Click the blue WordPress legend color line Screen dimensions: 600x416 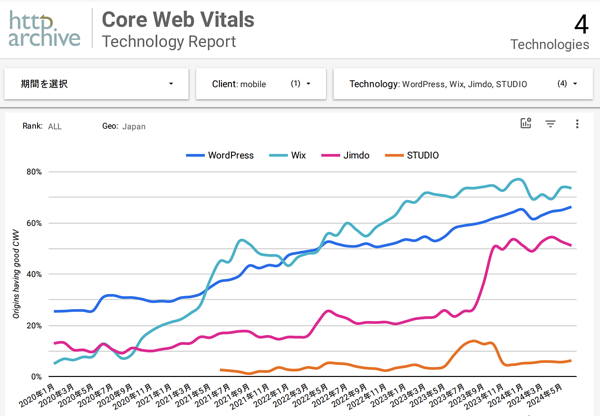[x=195, y=155]
